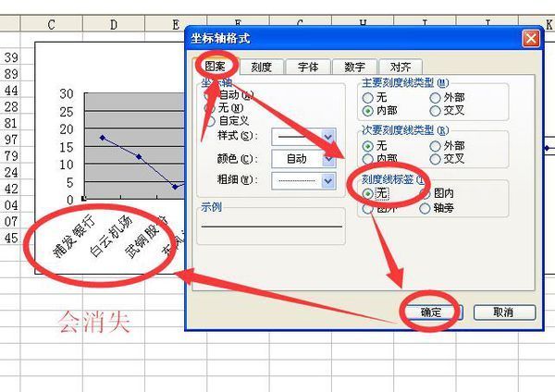Close the 坐标轴格式 dialog
This screenshot has width=555, height=392.
(531, 38)
